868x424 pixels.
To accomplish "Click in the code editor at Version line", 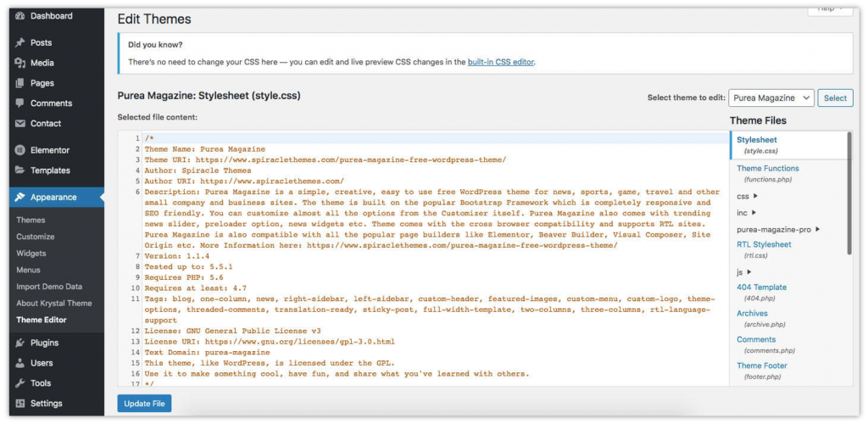I will 177,256.
